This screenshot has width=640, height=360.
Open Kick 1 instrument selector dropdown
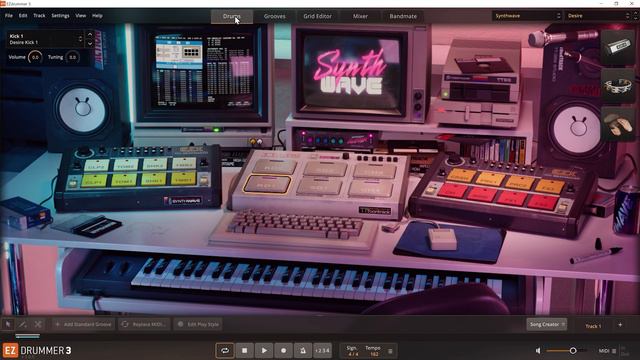[x=46, y=39]
